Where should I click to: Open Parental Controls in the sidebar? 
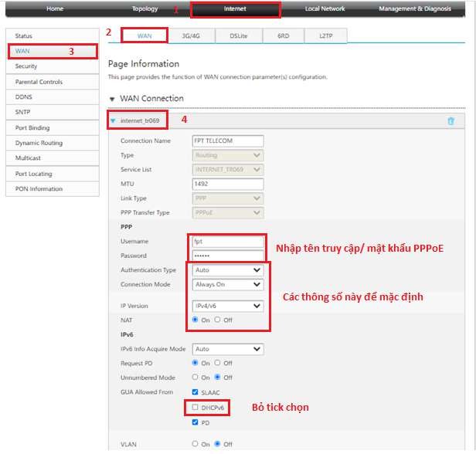(53, 82)
